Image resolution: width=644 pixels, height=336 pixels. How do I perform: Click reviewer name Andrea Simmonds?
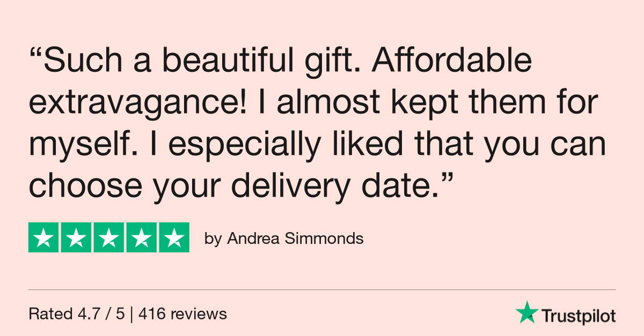[296, 238]
